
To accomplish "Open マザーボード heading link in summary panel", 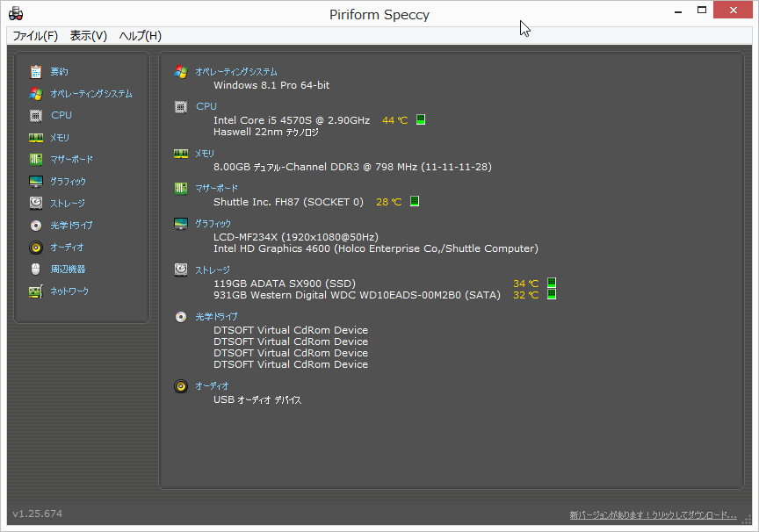I will tap(217, 189).
